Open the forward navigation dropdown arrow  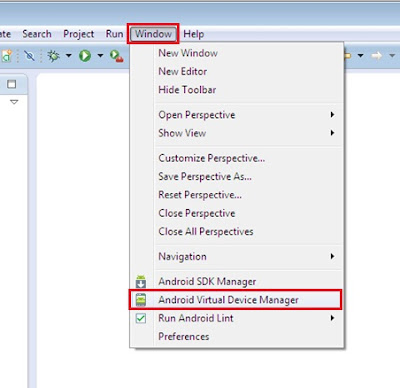coord(392,55)
